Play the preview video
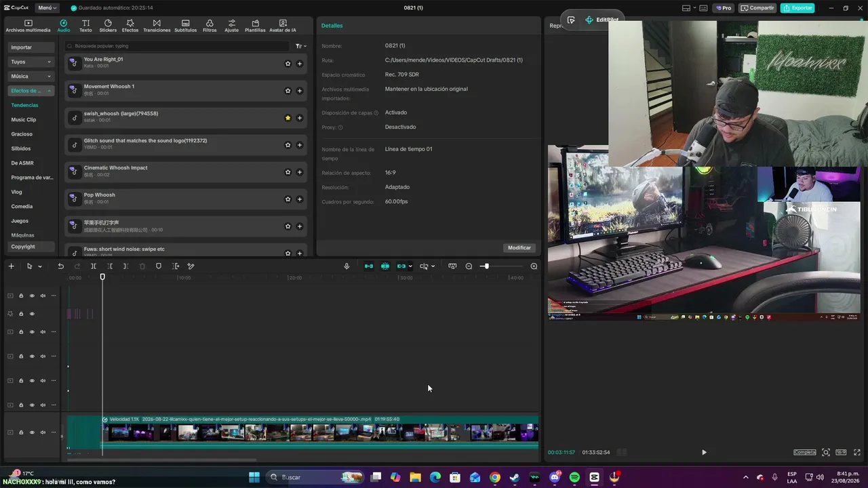Viewport: 868px width, 488px height. click(704, 452)
